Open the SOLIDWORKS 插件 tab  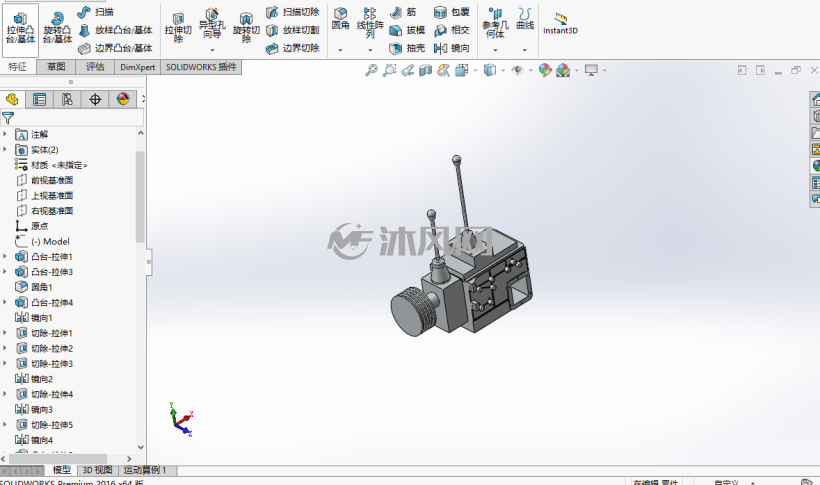tap(201, 67)
